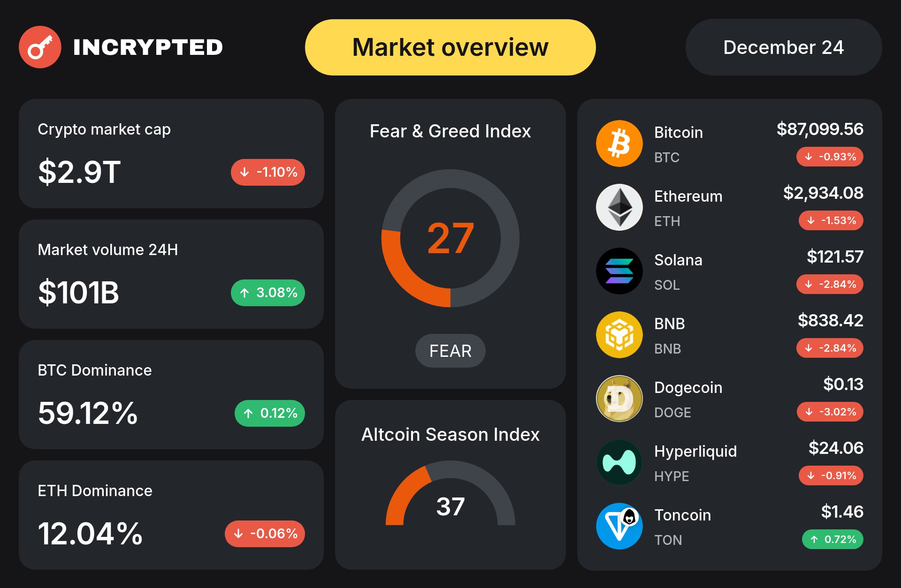Image resolution: width=901 pixels, height=588 pixels.
Task: Click the FEAR status button
Action: click(x=450, y=351)
